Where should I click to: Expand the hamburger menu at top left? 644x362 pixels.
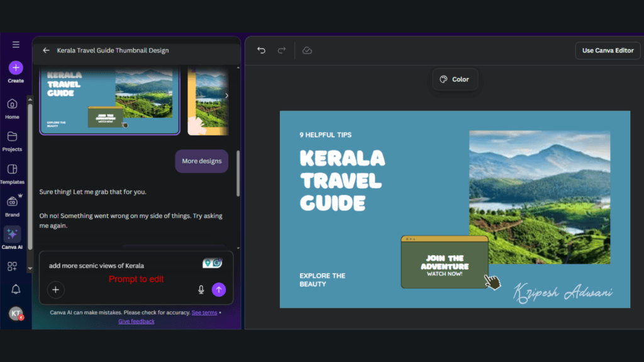tap(15, 44)
